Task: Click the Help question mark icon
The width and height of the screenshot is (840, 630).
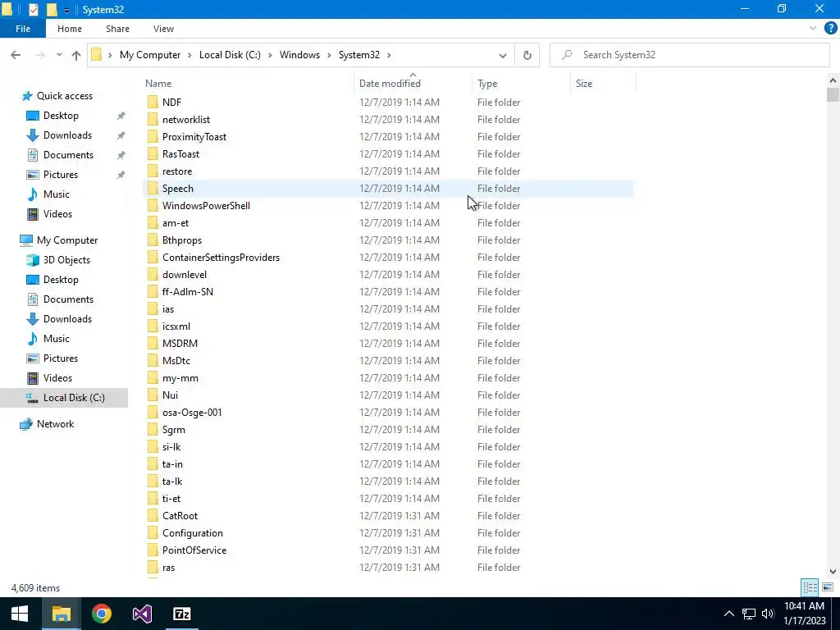Action: click(830, 29)
